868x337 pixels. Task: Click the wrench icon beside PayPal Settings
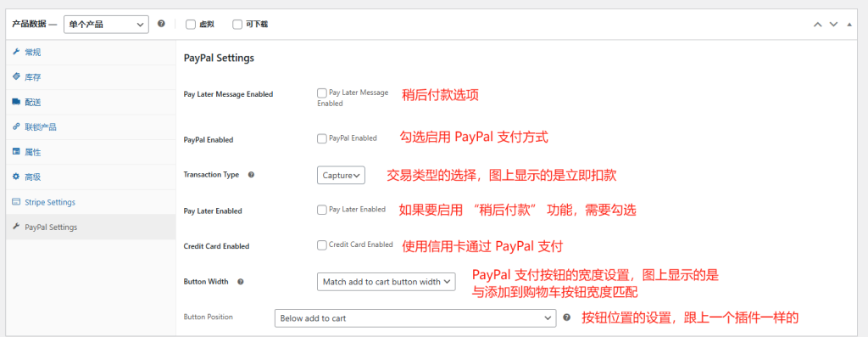16,227
